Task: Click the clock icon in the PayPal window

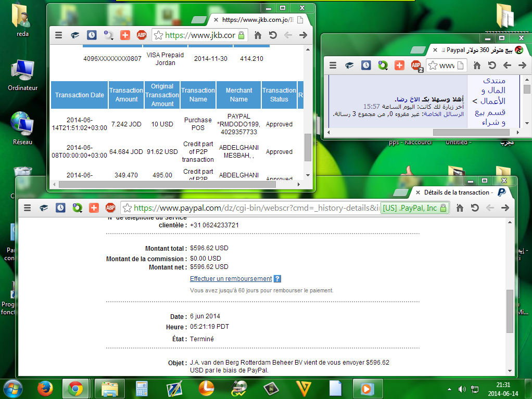Action: pyautogui.click(x=60, y=208)
